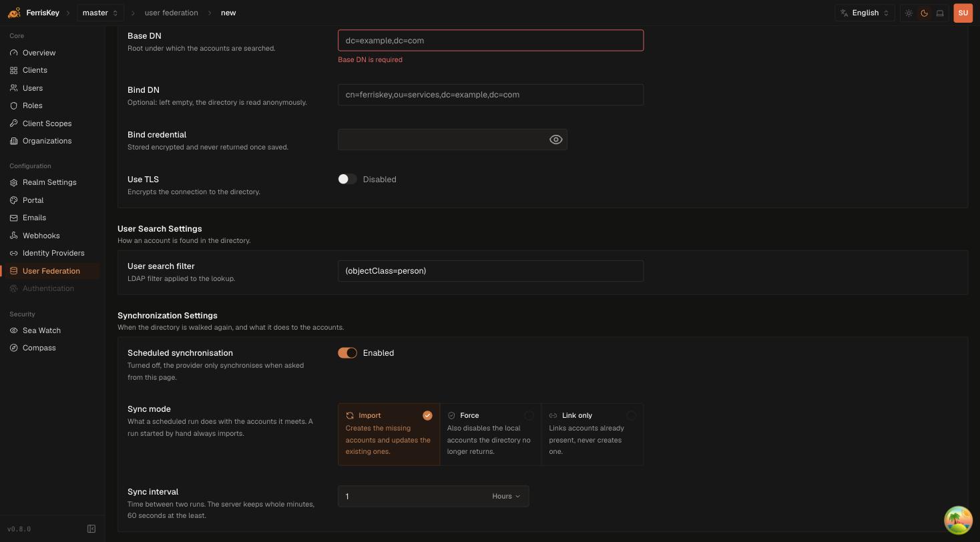
Task: Click the Users people icon
Action: click(14, 88)
